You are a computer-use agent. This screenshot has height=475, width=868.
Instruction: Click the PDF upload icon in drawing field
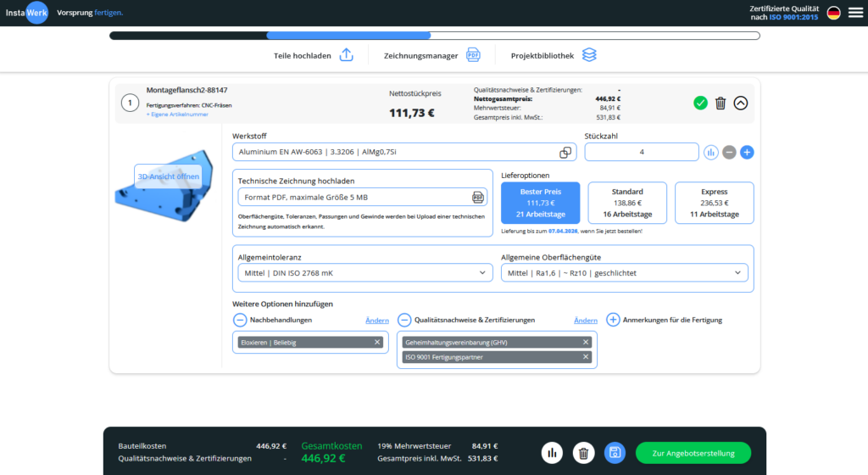(477, 198)
